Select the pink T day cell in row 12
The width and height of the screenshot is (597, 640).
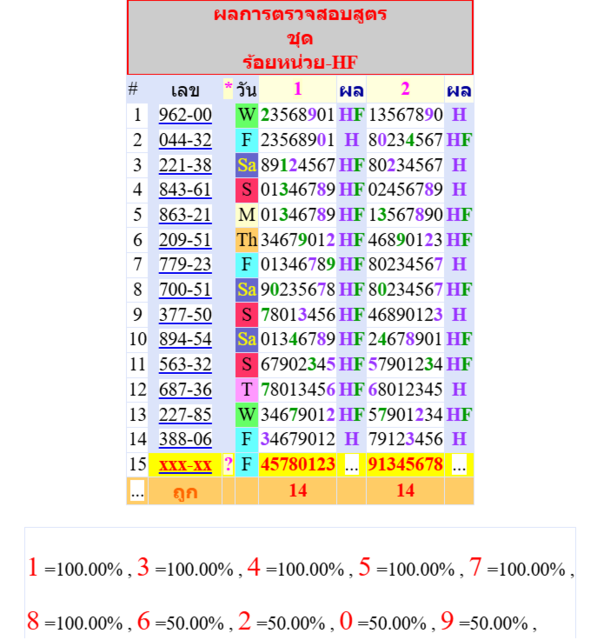246,389
